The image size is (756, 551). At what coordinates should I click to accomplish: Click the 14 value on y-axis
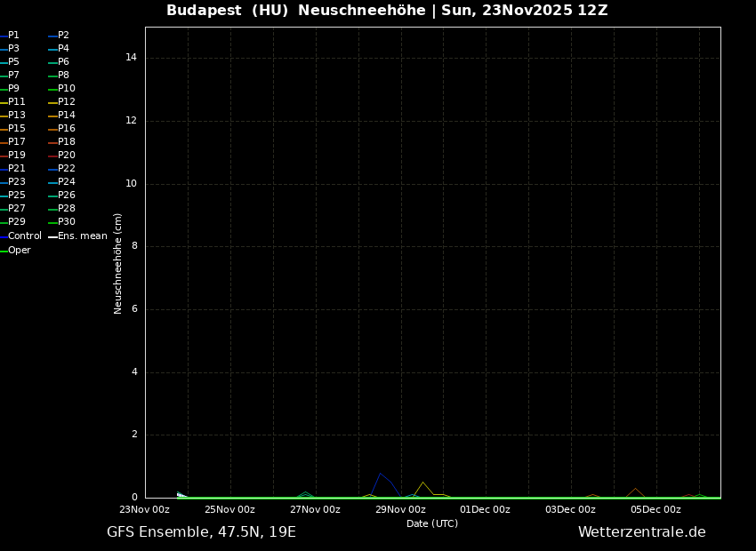click(131, 58)
